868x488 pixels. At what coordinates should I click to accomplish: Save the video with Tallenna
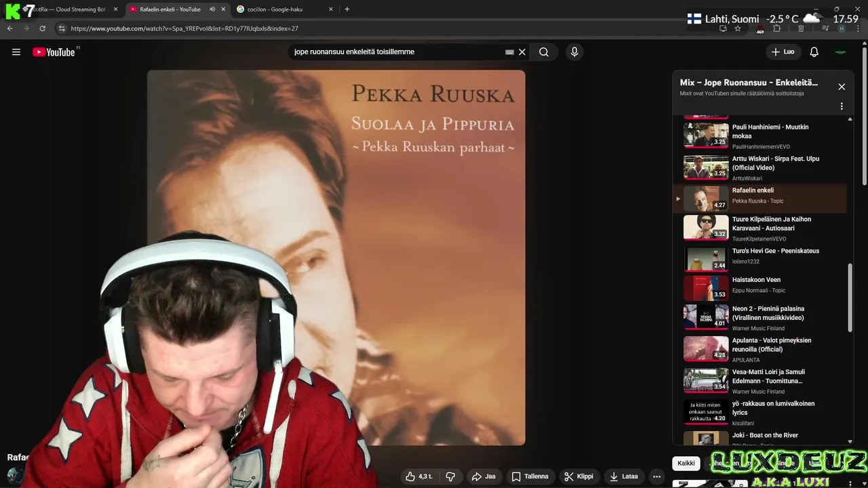[x=530, y=476]
